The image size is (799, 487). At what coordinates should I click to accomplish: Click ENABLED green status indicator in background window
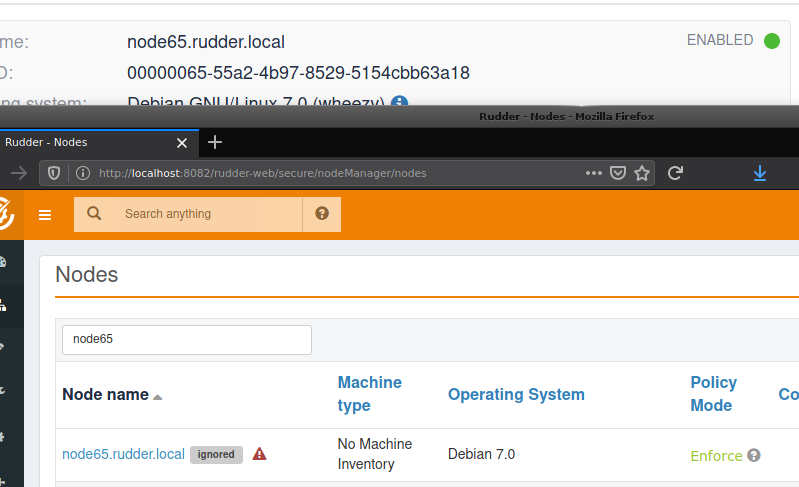click(x=771, y=41)
